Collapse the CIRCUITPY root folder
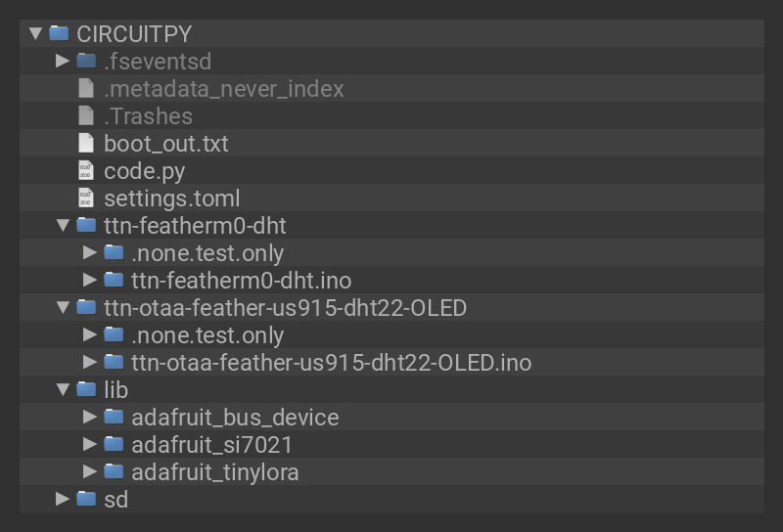 coord(35,33)
